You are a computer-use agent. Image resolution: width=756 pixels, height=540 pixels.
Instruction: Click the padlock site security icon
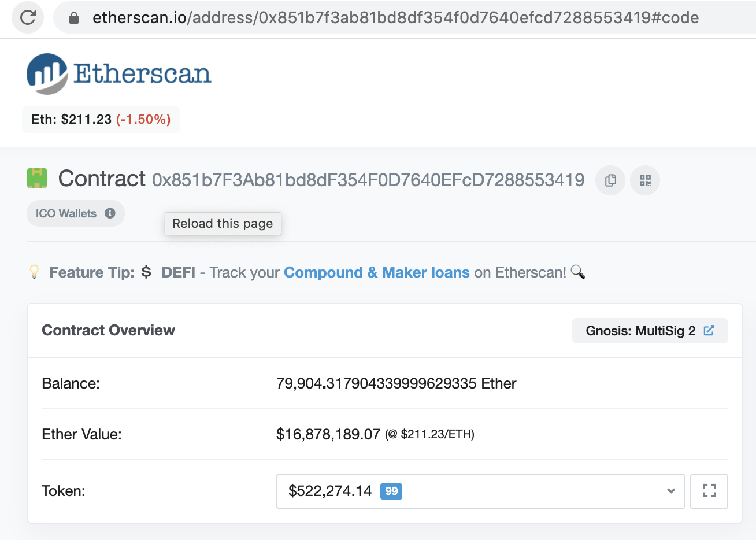click(x=73, y=18)
